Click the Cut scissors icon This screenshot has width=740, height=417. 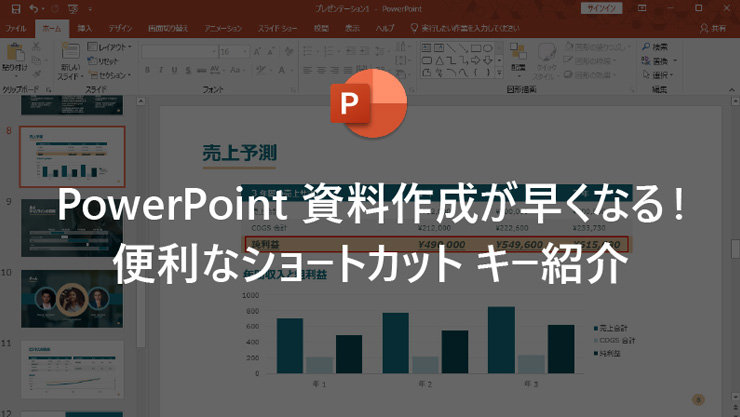pos(36,46)
